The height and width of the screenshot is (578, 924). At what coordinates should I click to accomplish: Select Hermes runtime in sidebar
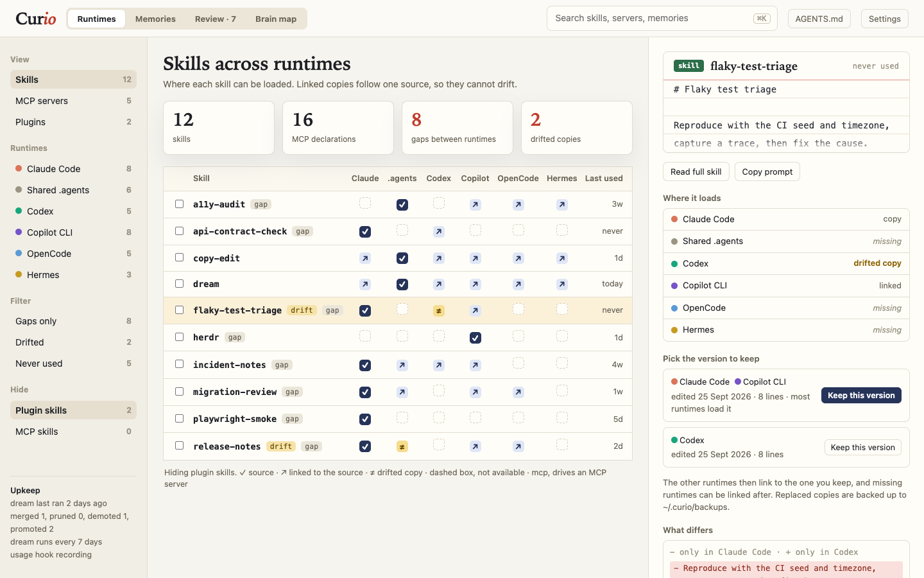click(73, 275)
